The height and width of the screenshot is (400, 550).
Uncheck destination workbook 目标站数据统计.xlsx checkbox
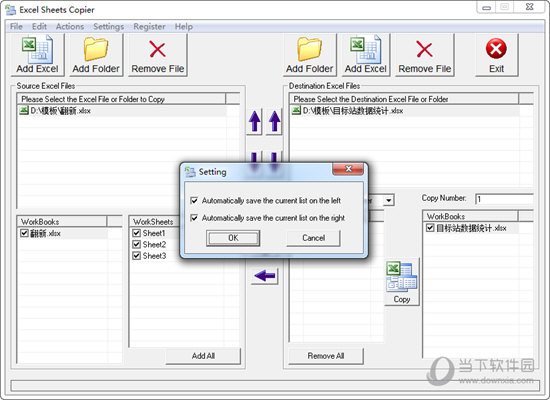(x=430, y=228)
